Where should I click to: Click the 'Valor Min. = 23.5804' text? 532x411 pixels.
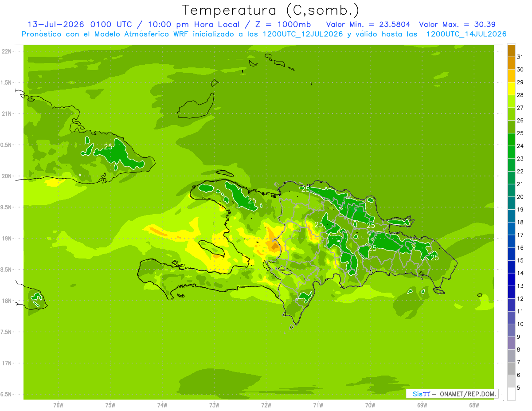click(369, 24)
